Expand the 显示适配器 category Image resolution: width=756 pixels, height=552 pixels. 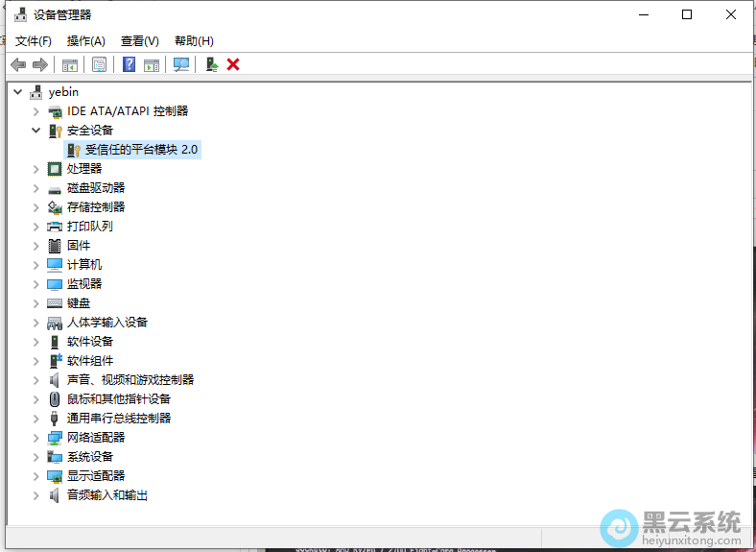(x=36, y=476)
